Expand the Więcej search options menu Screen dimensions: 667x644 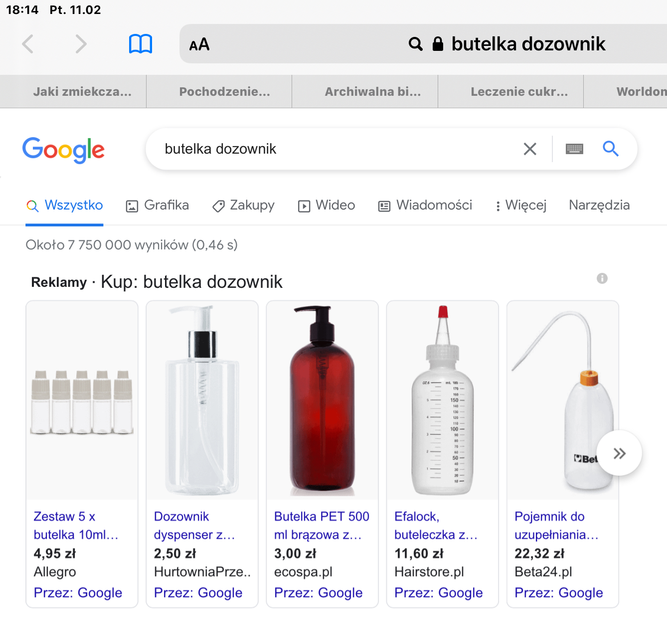tap(520, 206)
